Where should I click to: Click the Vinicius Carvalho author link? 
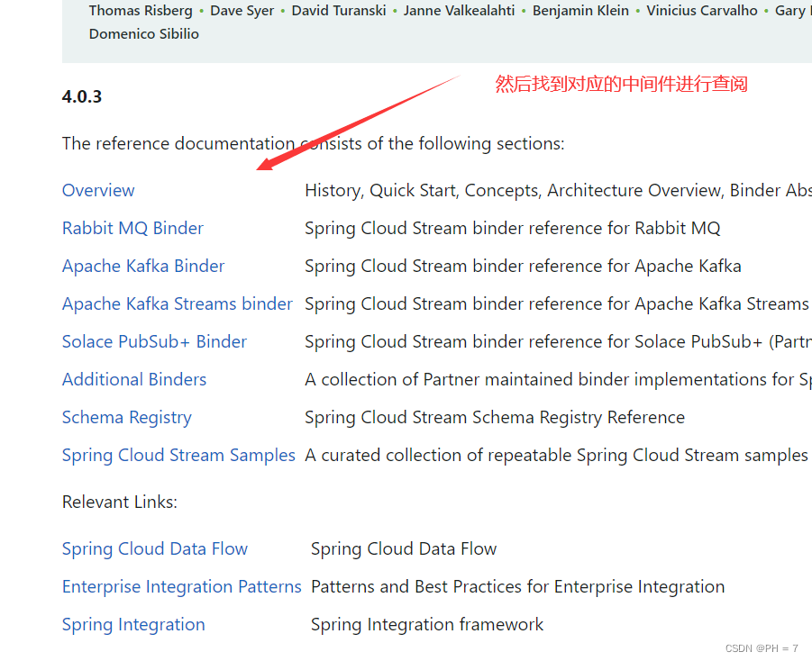tap(702, 11)
